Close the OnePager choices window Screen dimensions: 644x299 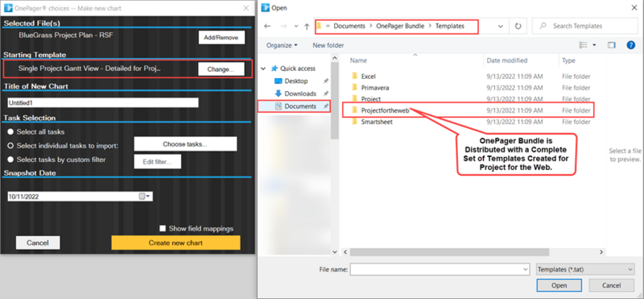[246, 8]
